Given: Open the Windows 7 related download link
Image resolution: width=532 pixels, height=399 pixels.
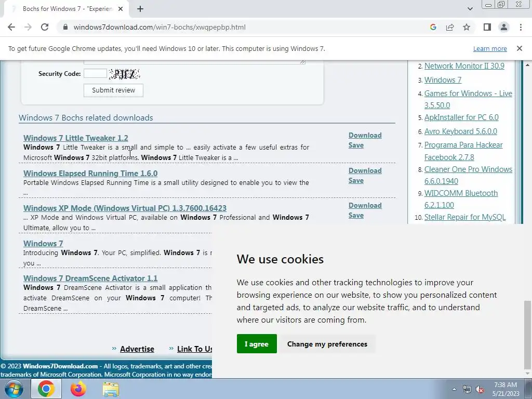Looking at the screenshot, I should (x=43, y=243).
